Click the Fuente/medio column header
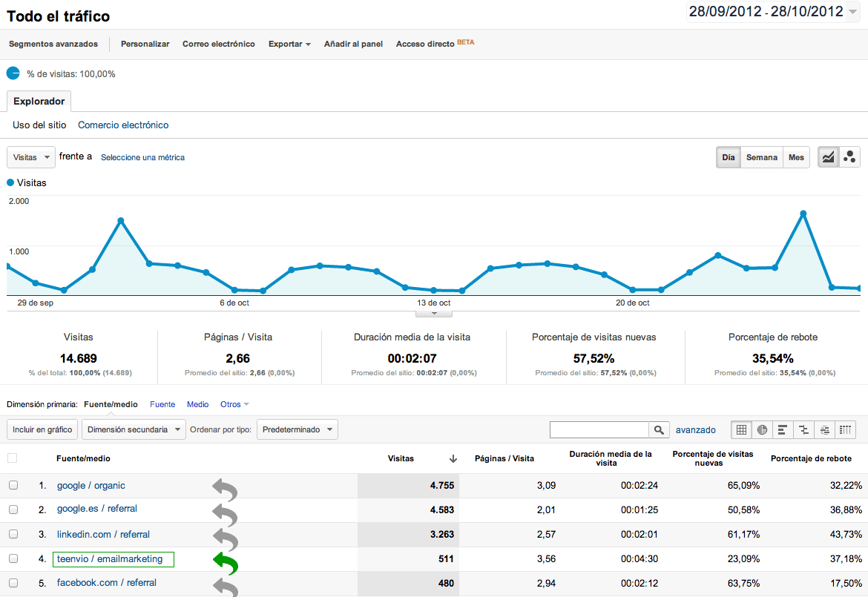 83,458
